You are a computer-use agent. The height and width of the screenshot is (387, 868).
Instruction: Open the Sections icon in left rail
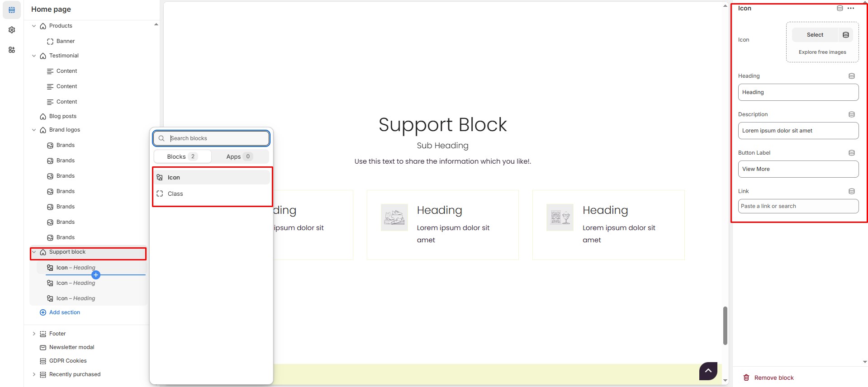click(12, 10)
